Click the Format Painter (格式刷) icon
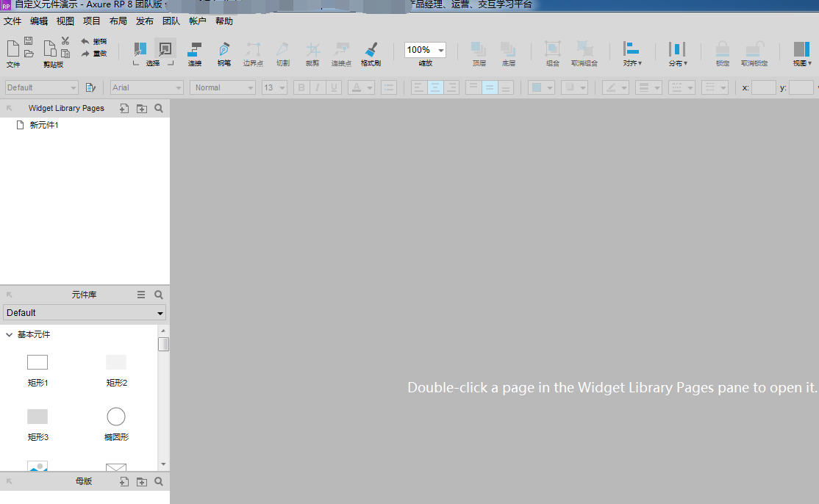The image size is (819, 504). [x=371, y=50]
